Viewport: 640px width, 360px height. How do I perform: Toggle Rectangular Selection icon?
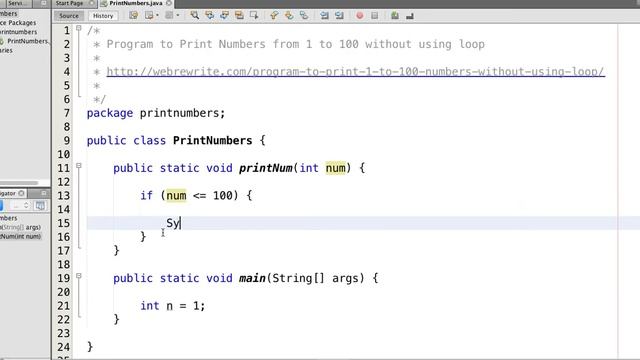(x=254, y=16)
